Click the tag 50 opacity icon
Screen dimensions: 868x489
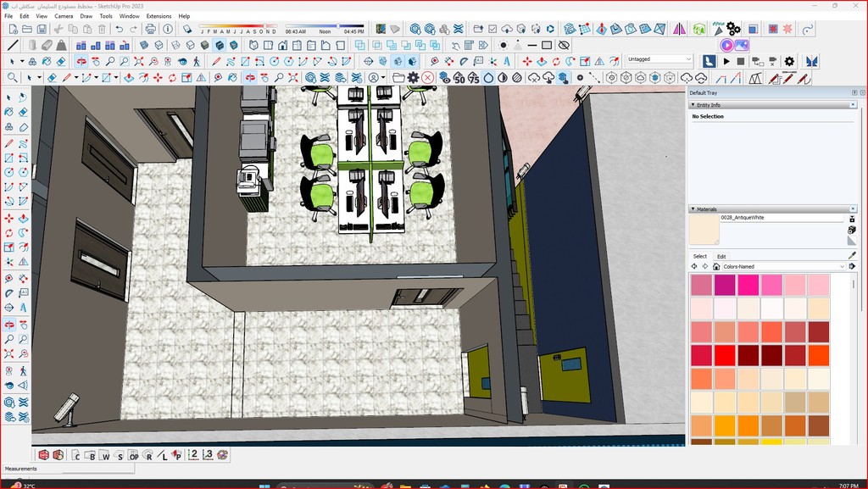point(459,78)
